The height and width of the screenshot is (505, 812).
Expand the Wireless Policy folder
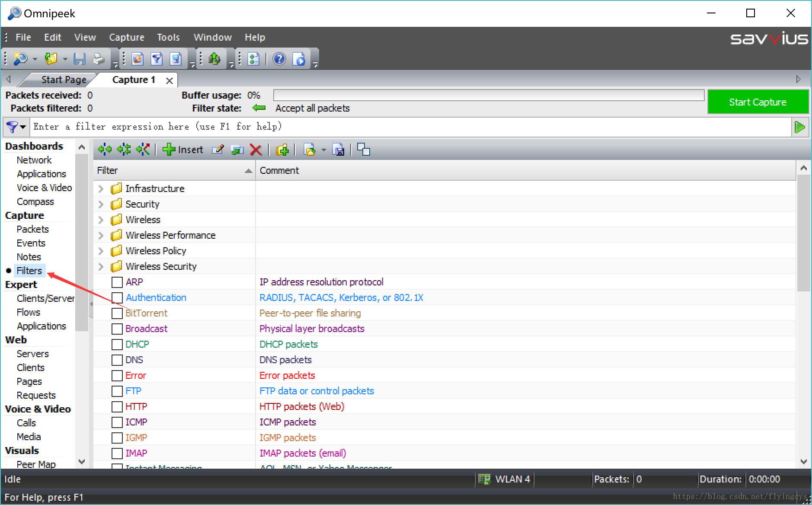(x=101, y=251)
